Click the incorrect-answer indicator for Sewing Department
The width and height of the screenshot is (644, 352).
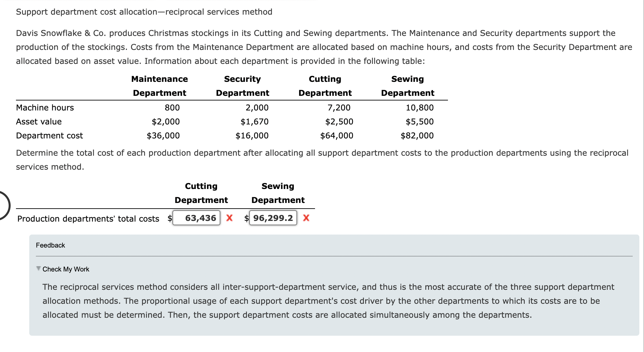305,218
